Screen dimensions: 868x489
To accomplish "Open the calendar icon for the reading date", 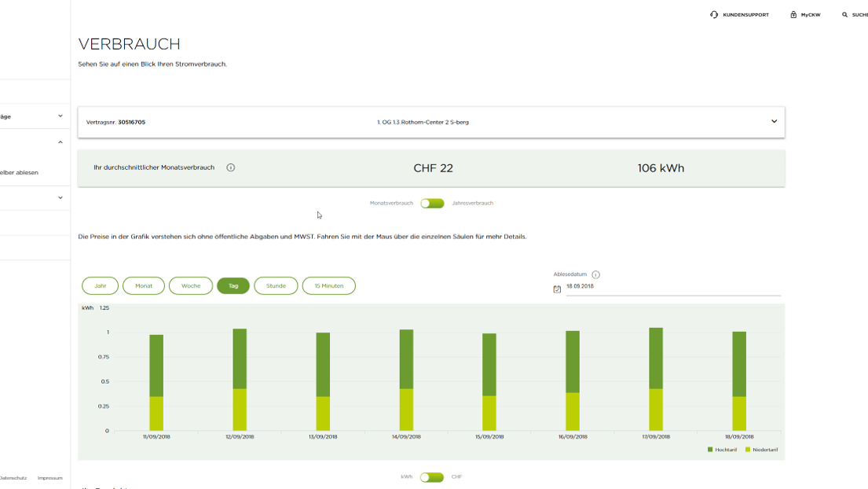I will pyautogui.click(x=557, y=289).
